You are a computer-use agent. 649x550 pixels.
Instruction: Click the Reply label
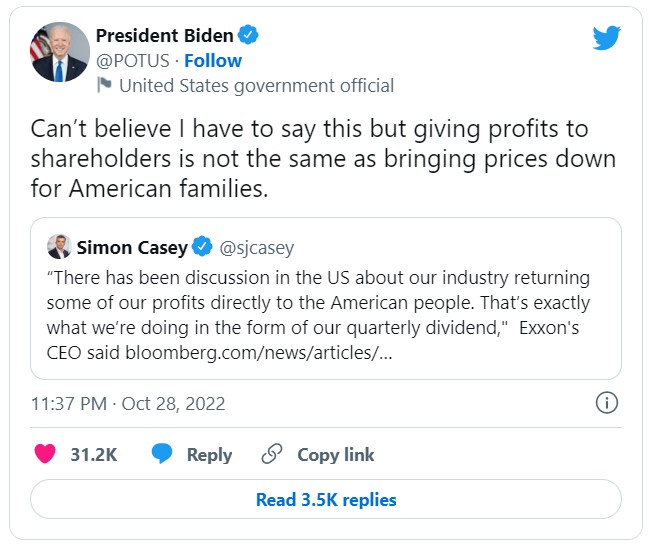point(209,454)
